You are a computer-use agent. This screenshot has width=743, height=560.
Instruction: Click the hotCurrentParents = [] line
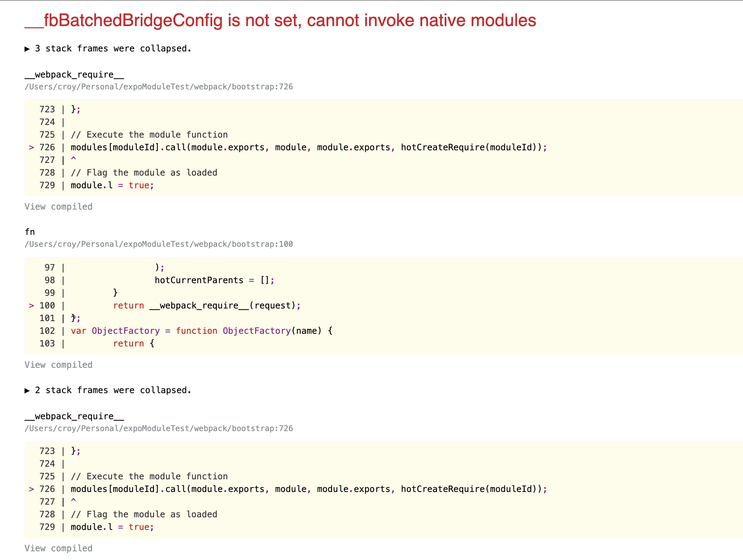(214, 280)
